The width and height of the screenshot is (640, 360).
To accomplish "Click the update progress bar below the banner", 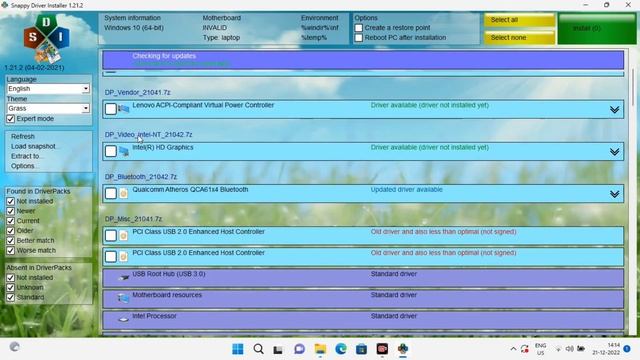I will pyautogui.click(x=363, y=74).
